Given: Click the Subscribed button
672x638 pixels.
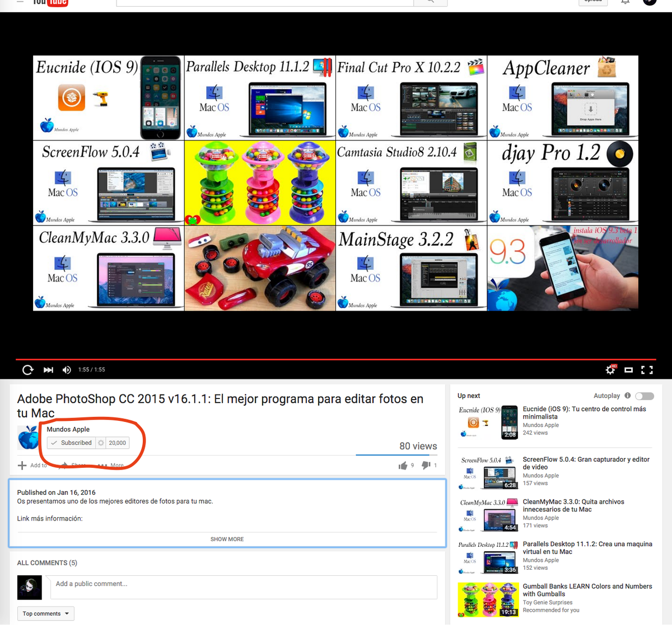Looking at the screenshot, I should 72,443.
